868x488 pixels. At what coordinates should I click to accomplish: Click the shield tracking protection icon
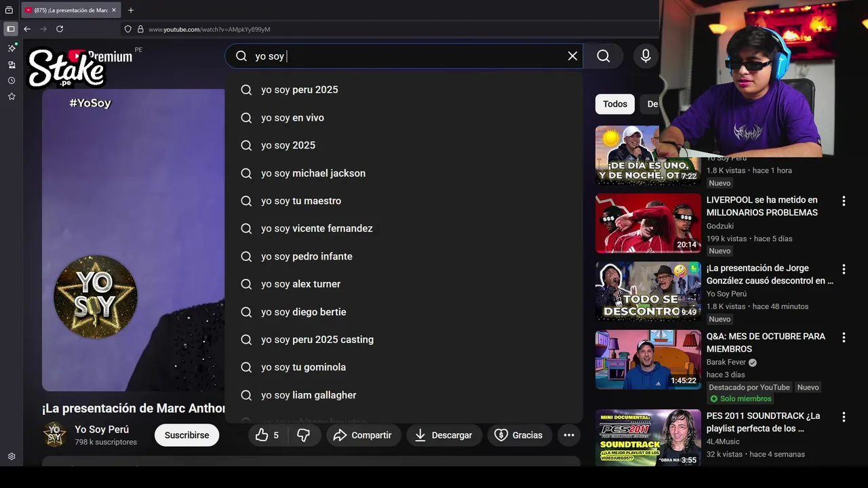coord(127,29)
